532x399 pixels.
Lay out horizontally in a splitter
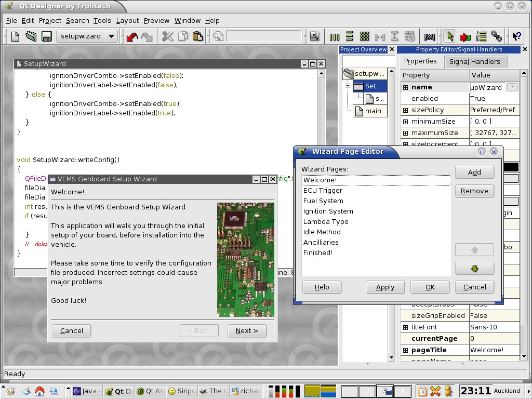380,36
